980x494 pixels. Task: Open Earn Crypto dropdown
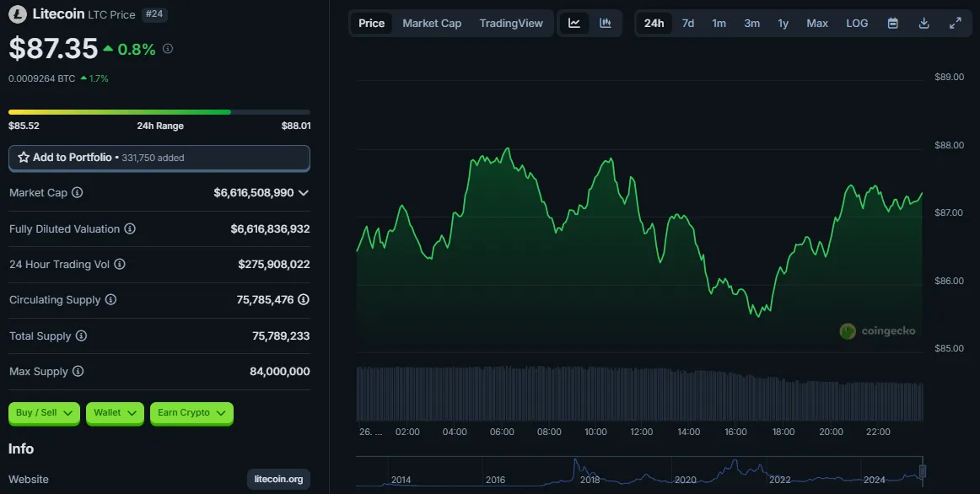point(191,413)
